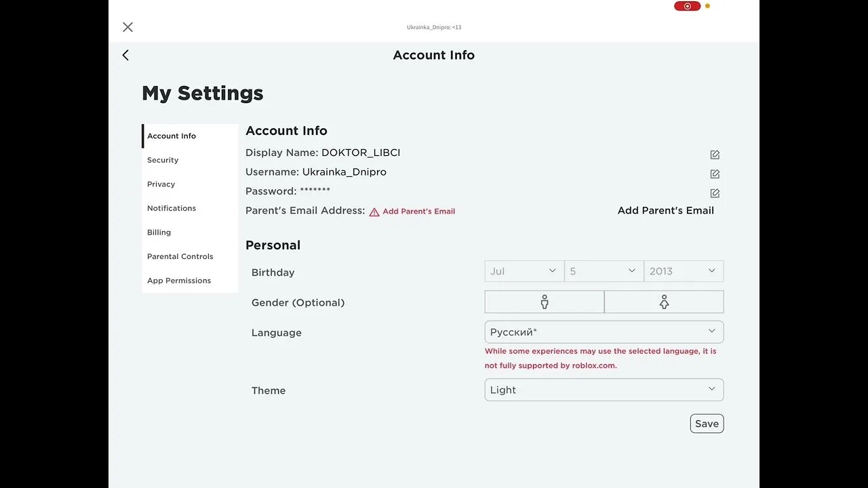
Task: Edit the Display Name with pencil icon
Action: [x=715, y=155]
